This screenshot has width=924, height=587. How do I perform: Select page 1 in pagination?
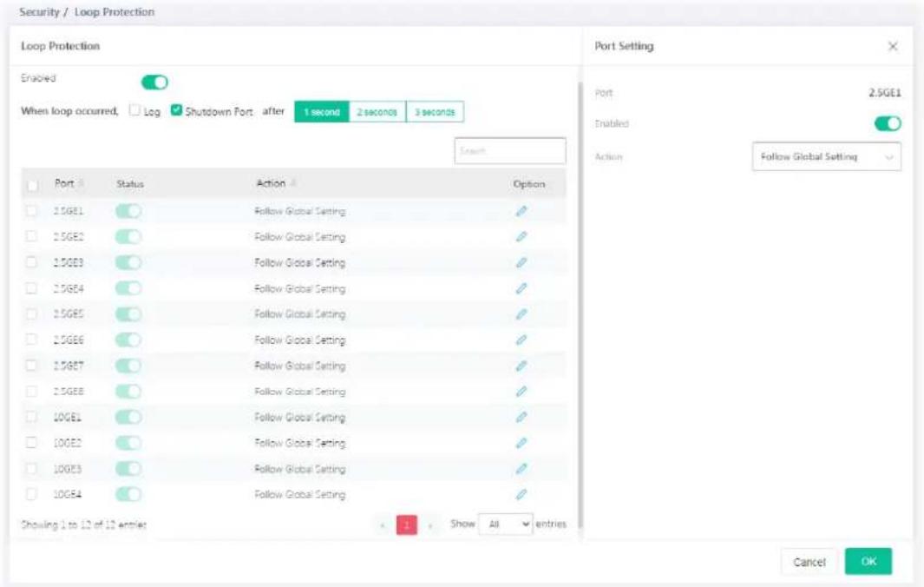pos(407,525)
